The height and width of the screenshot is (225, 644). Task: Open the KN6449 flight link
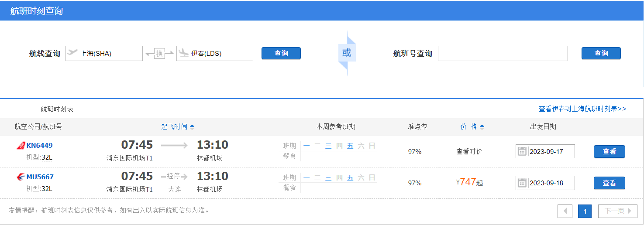(x=40, y=146)
